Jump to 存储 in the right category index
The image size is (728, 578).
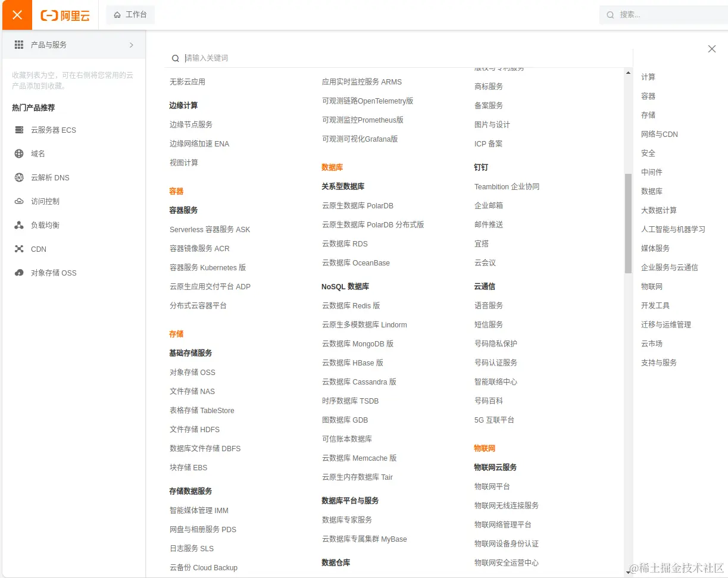[x=648, y=115]
